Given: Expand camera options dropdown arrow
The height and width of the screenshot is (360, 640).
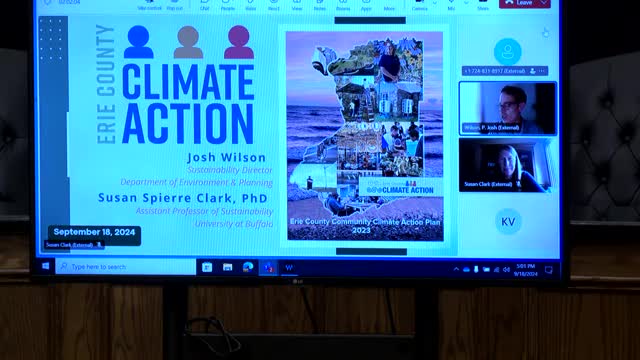Looking at the screenshot, I should (435, 3).
